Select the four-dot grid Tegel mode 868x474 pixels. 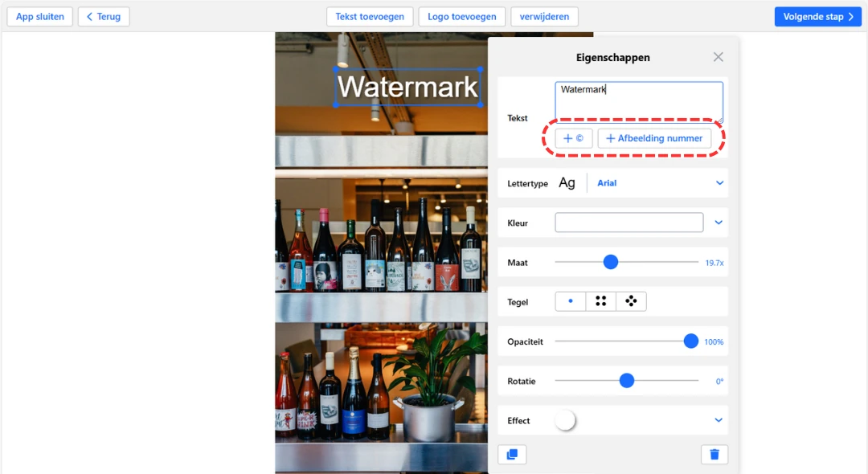click(x=600, y=300)
